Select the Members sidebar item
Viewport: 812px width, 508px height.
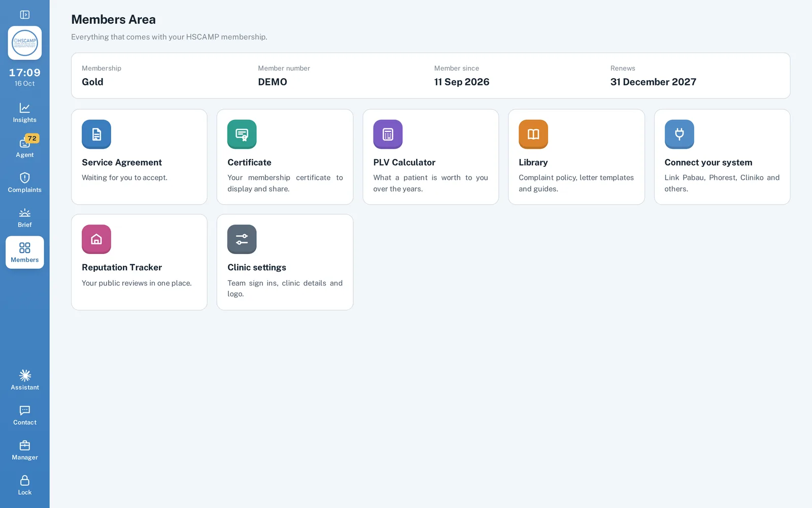25,252
